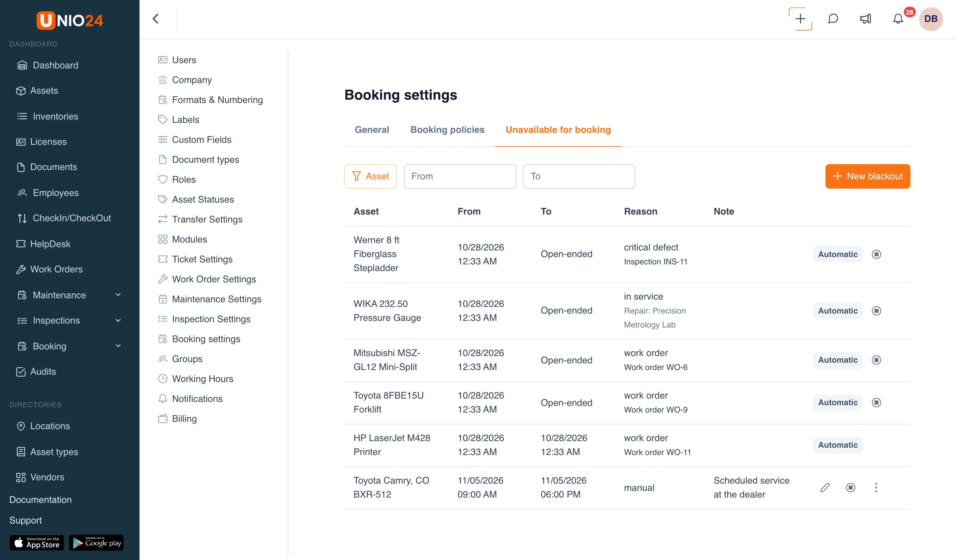Click Automatic badge in HP LaserJet row
Viewport: 957px width, 560px height.
[x=838, y=445]
